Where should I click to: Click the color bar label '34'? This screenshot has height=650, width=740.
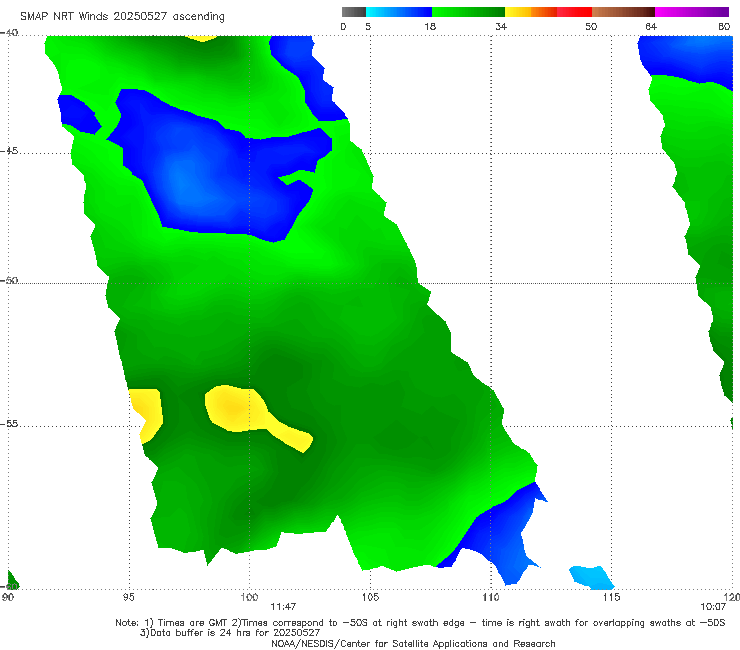[x=501, y=26]
